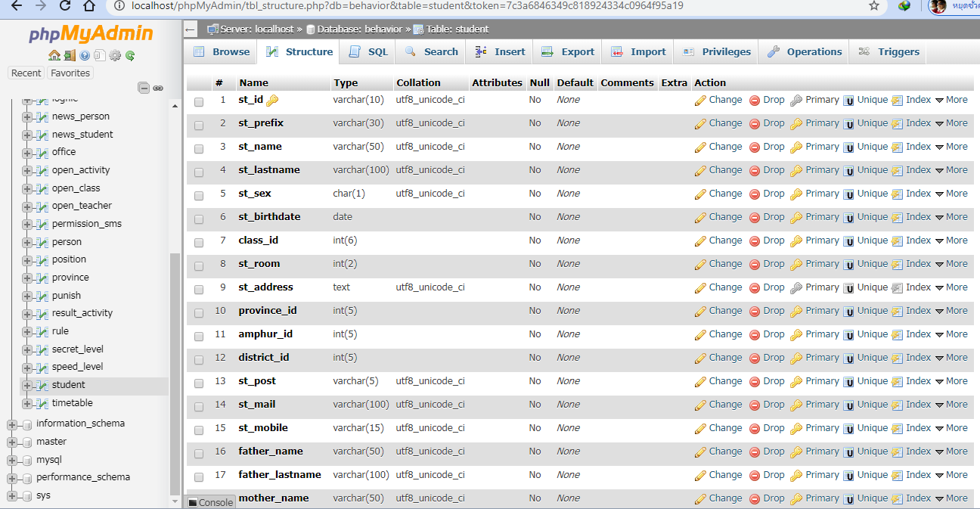Click table icon beside news_person
The width and height of the screenshot is (980, 509).
42,116
